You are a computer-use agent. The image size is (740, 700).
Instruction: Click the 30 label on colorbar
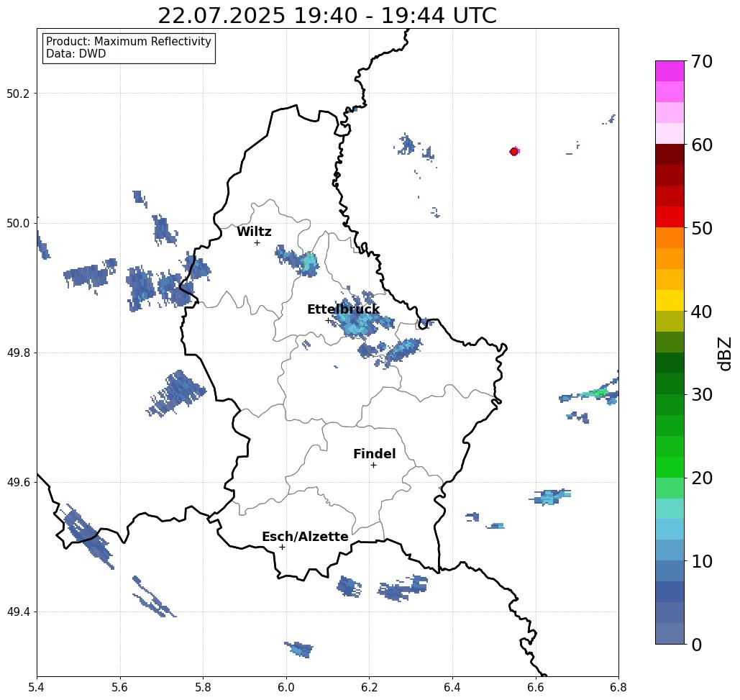tap(701, 394)
